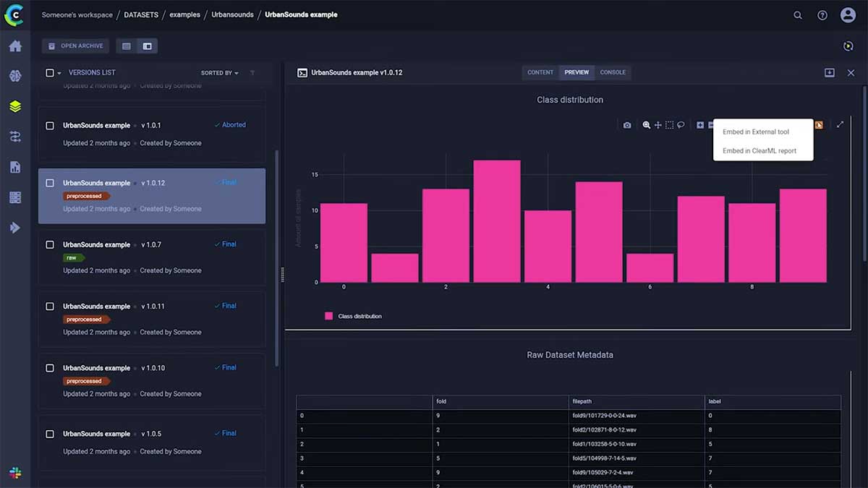The width and height of the screenshot is (868, 488).
Task: Open the Reports icon in sidebar
Action: pos(15,167)
